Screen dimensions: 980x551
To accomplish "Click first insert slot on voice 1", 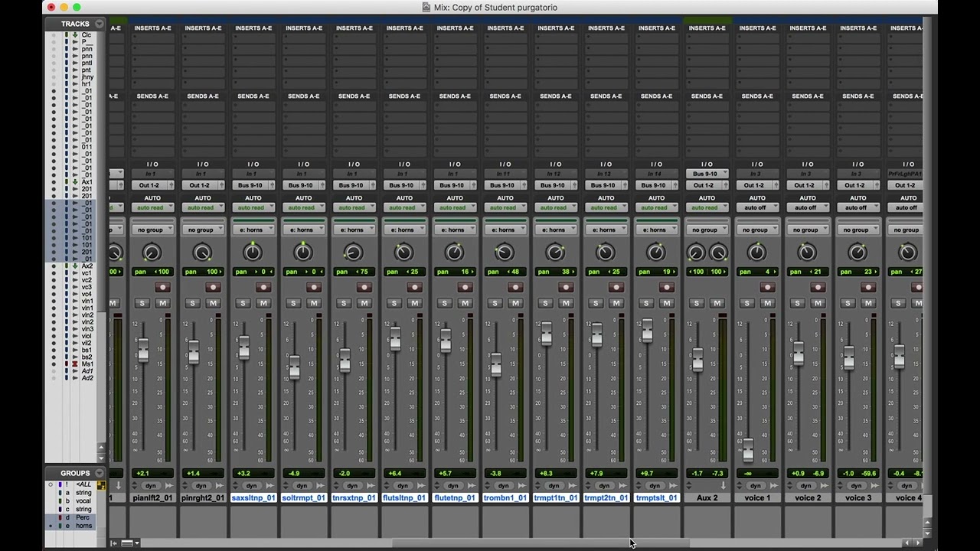I will [x=756, y=38].
